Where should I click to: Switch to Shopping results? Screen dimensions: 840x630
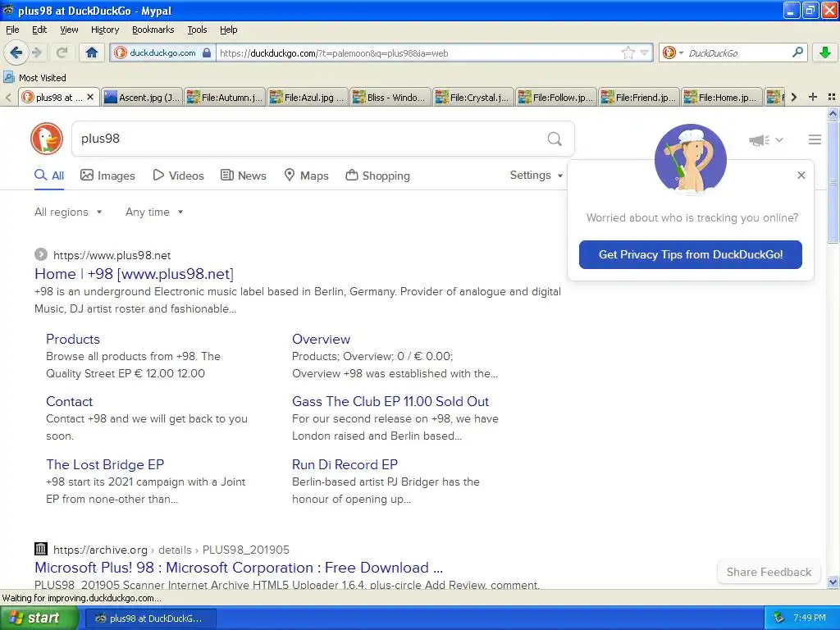click(x=377, y=176)
